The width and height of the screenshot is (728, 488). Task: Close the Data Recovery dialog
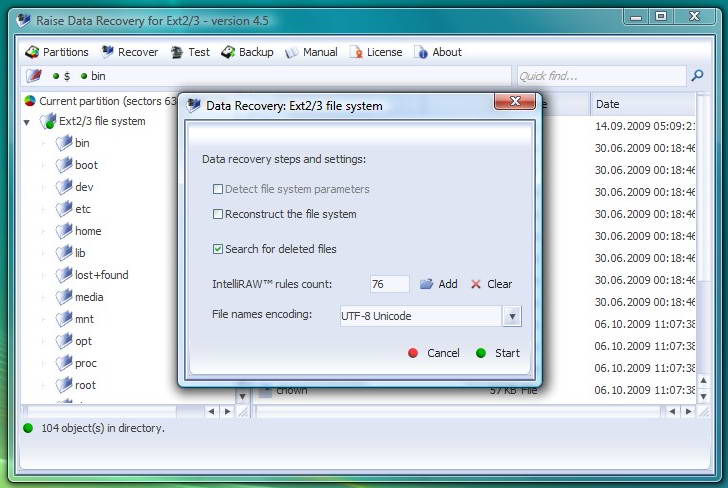coord(515,101)
